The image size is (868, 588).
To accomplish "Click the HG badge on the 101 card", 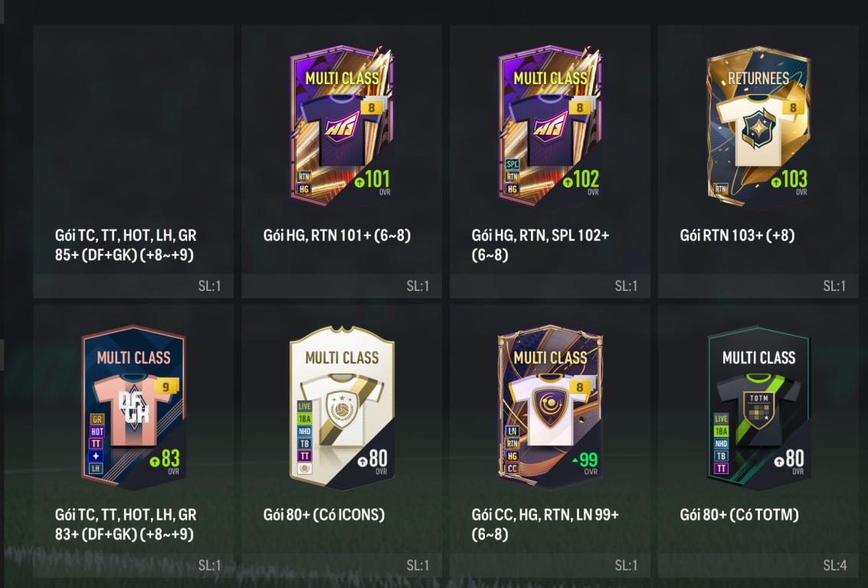I will [304, 189].
